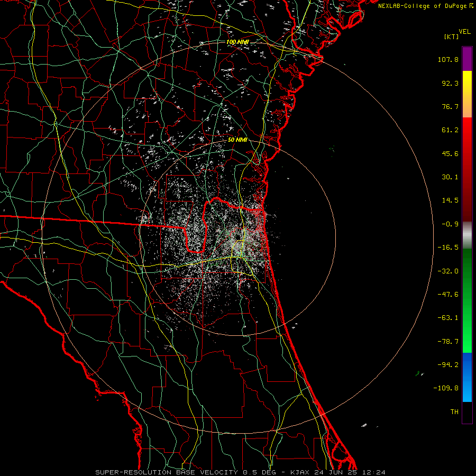
Task: Click the 14.5 value on velocity scale
Action: (450, 200)
